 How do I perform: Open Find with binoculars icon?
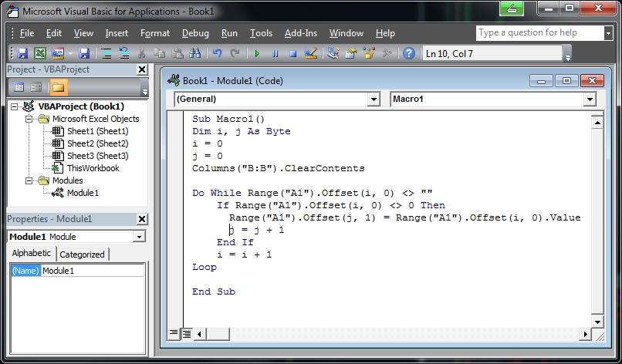[x=194, y=53]
